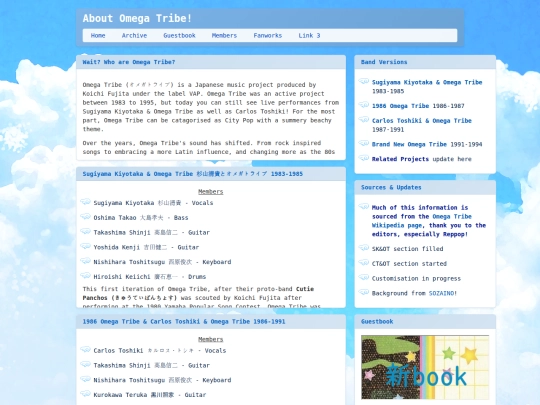540x405 pixels.
Task: Click cloud icon beside Related Projects link
Action: 364,158
